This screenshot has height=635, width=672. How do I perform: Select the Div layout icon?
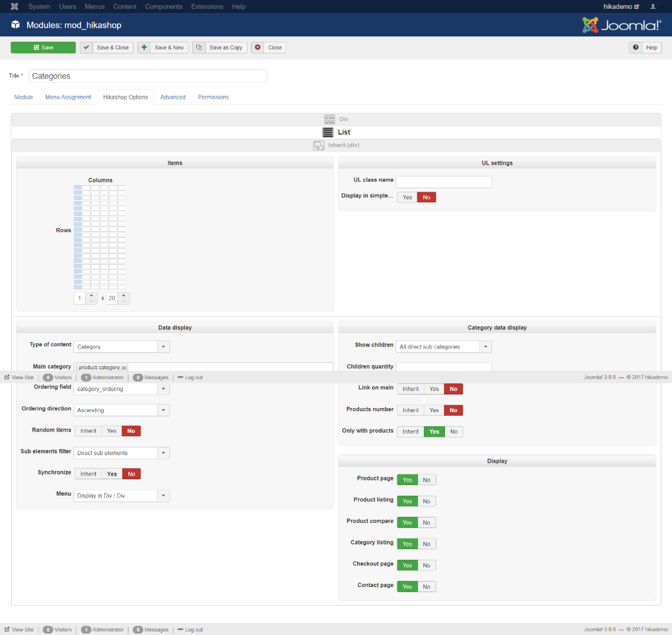[330, 119]
